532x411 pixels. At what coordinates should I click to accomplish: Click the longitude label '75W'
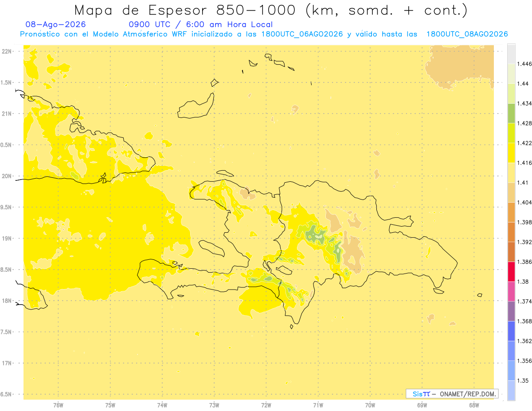[110, 405]
